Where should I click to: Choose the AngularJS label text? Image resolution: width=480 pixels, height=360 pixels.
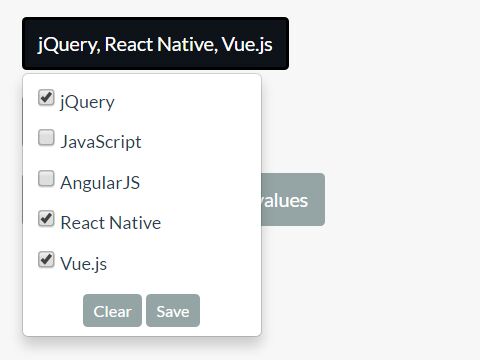coord(100,183)
